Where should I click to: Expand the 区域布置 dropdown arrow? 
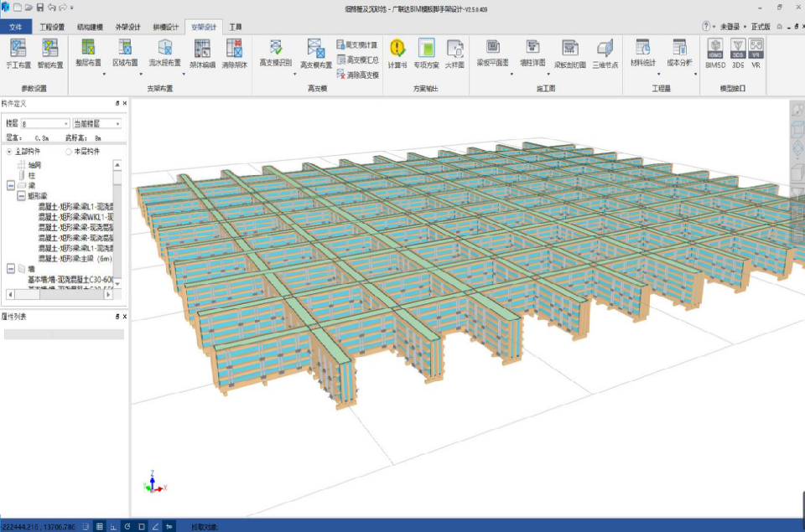tap(141, 75)
